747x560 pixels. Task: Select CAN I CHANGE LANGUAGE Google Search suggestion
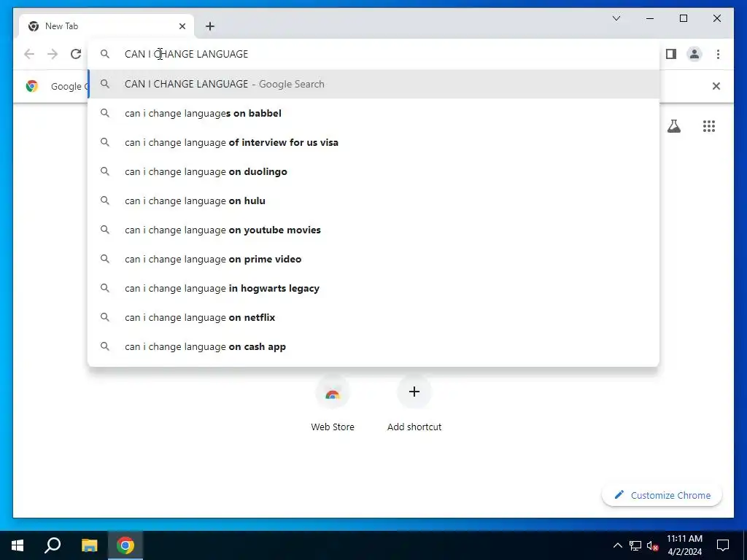click(374, 85)
